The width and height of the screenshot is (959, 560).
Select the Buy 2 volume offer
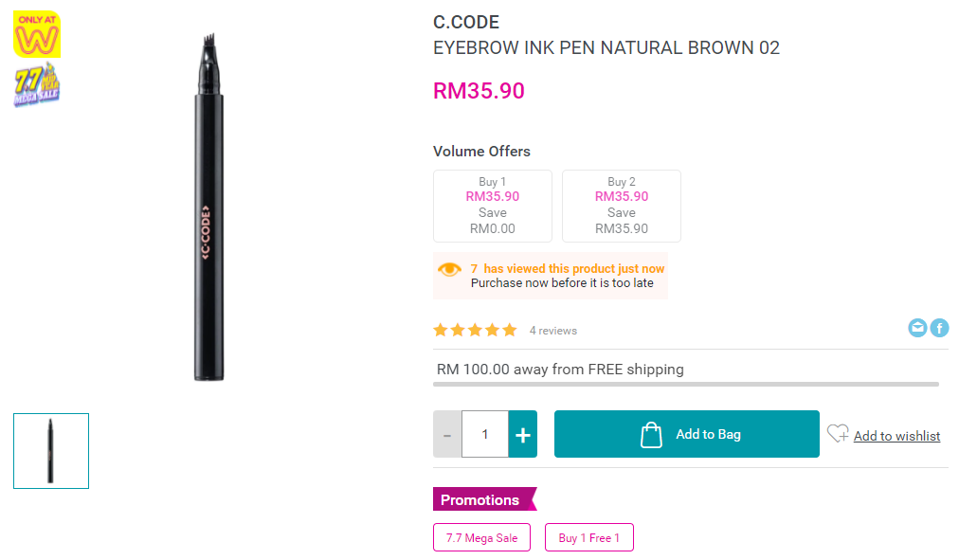[x=622, y=206]
